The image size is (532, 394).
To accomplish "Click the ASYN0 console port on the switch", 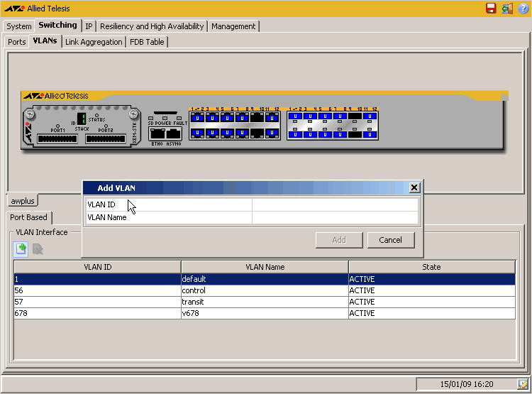I will click(x=173, y=134).
